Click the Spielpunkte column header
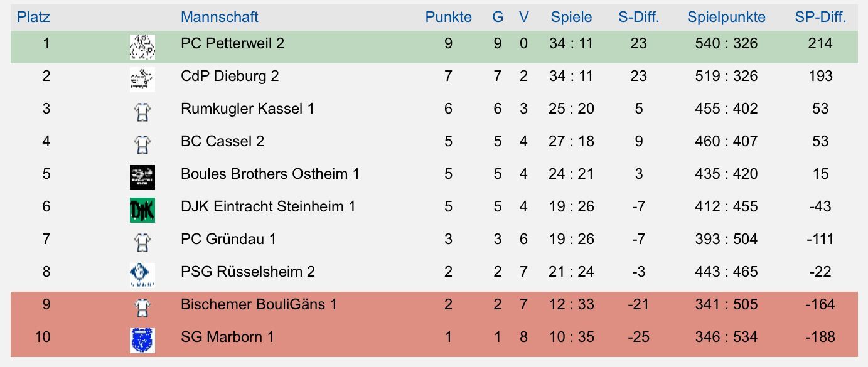868x367 pixels. 726,17
